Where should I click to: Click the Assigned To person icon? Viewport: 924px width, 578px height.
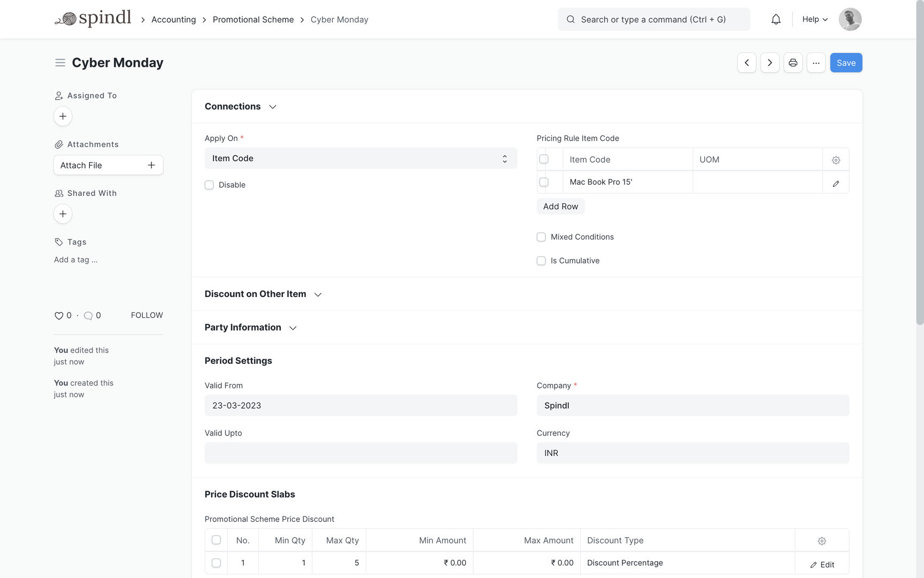59,96
